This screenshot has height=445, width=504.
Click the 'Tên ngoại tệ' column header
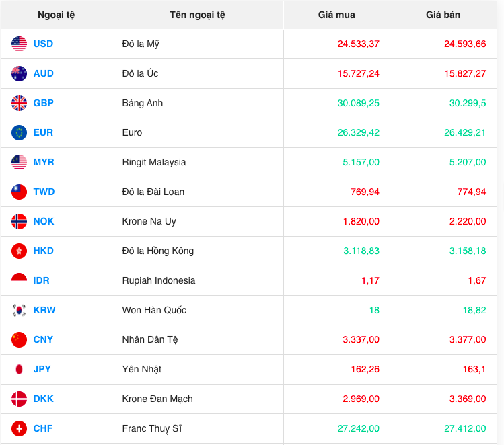coord(197,15)
